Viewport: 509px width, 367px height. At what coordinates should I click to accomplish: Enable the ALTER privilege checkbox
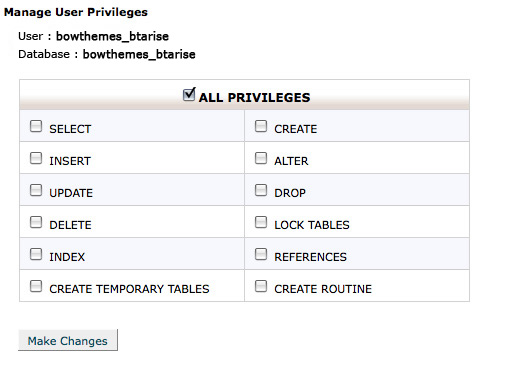tap(261, 158)
